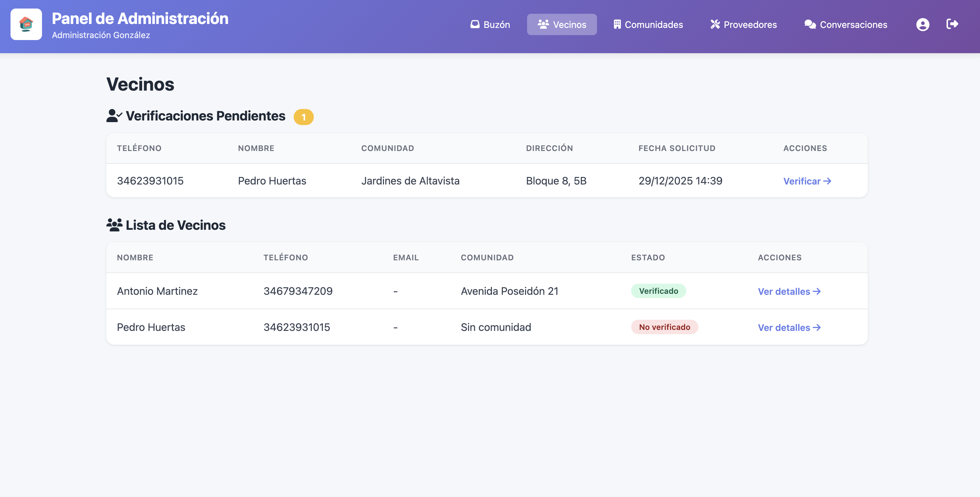The height and width of the screenshot is (497, 980).
Task: Click the green Verificado status badge
Action: 658,291
